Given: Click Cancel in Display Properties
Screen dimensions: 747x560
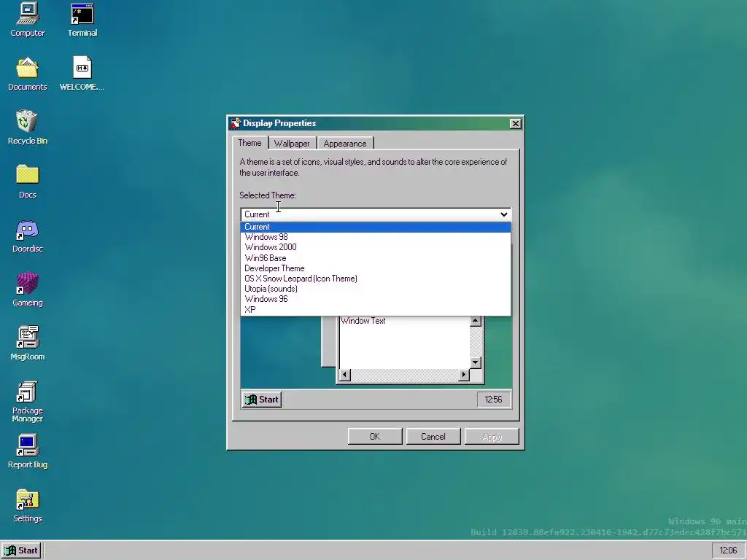Looking at the screenshot, I should point(433,437).
